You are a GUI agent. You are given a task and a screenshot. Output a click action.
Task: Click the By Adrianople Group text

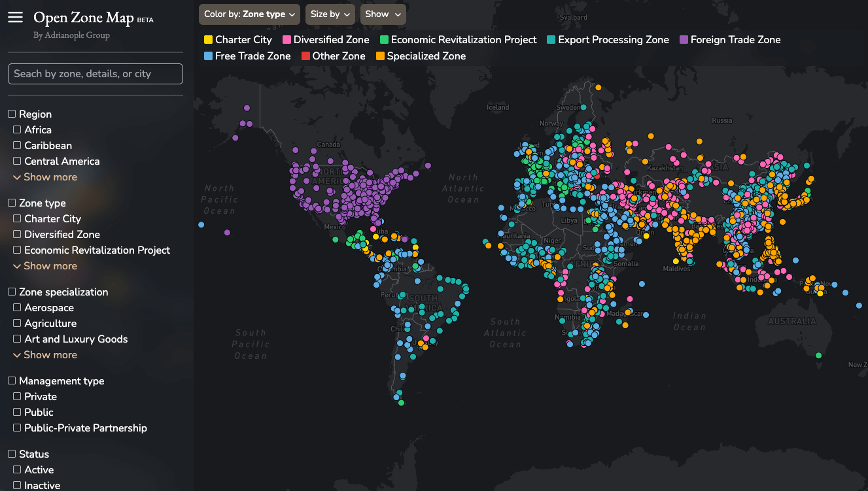(72, 35)
